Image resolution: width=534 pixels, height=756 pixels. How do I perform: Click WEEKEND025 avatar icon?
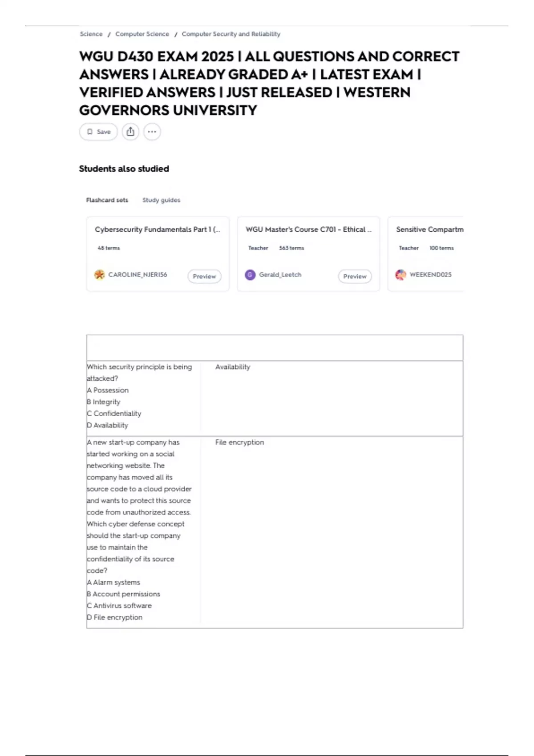click(x=400, y=275)
